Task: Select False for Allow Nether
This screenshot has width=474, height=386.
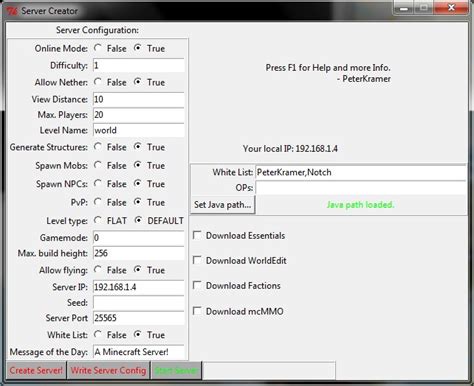Action: pyautogui.click(x=98, y=82)
